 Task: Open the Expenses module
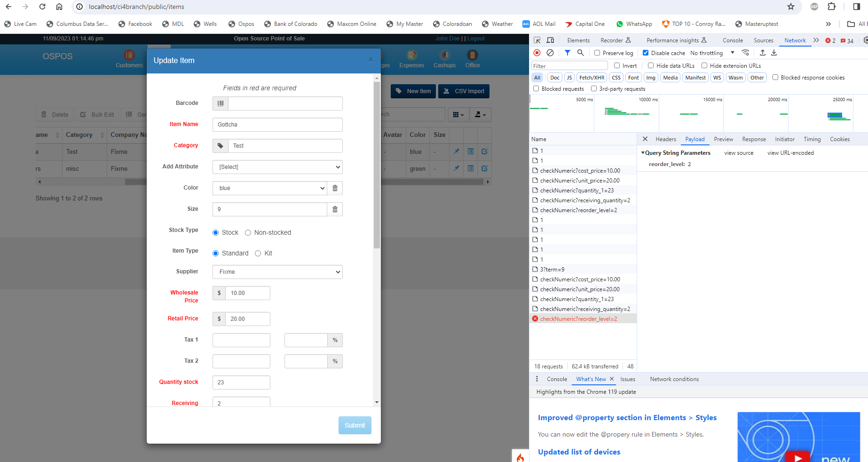(x=411, y=59)
